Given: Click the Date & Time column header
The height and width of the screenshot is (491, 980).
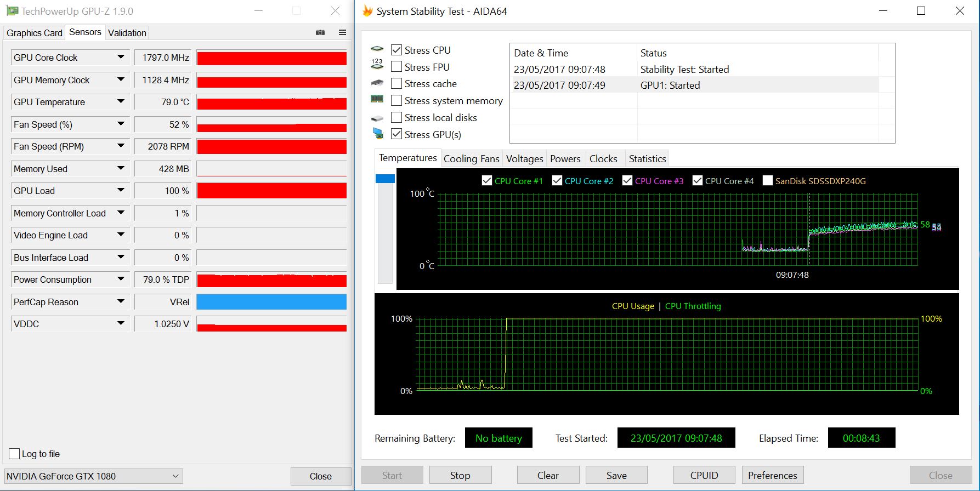Looking at the screenshot, I should [x=574, y=53].
